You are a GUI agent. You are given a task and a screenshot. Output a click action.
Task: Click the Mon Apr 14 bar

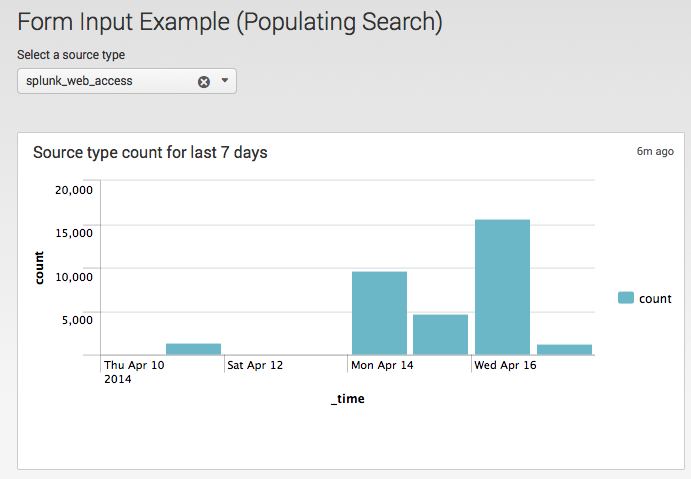point(379,313)
